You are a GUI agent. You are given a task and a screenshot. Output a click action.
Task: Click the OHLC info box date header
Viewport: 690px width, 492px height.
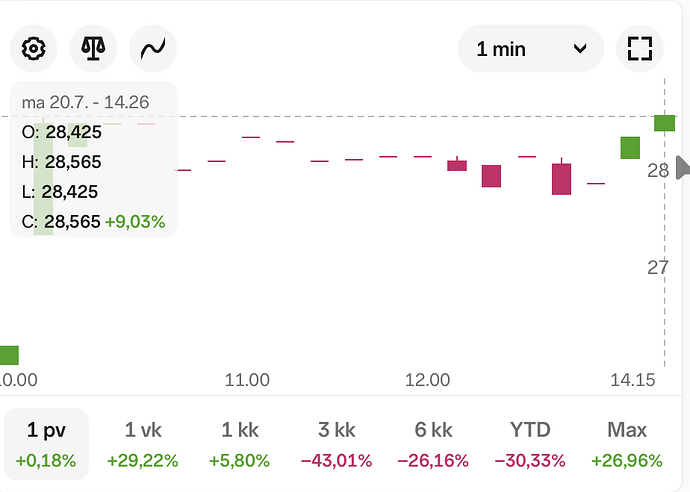tap(85, 102)
